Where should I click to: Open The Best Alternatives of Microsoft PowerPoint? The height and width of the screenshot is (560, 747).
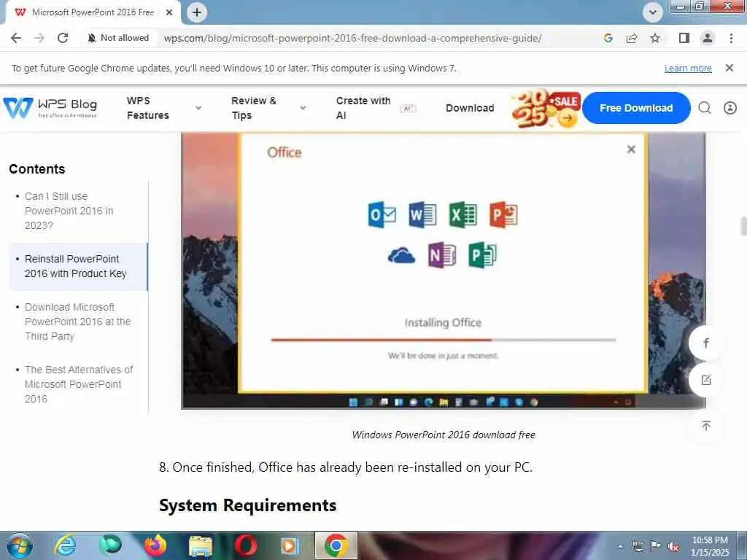[79, 384]
